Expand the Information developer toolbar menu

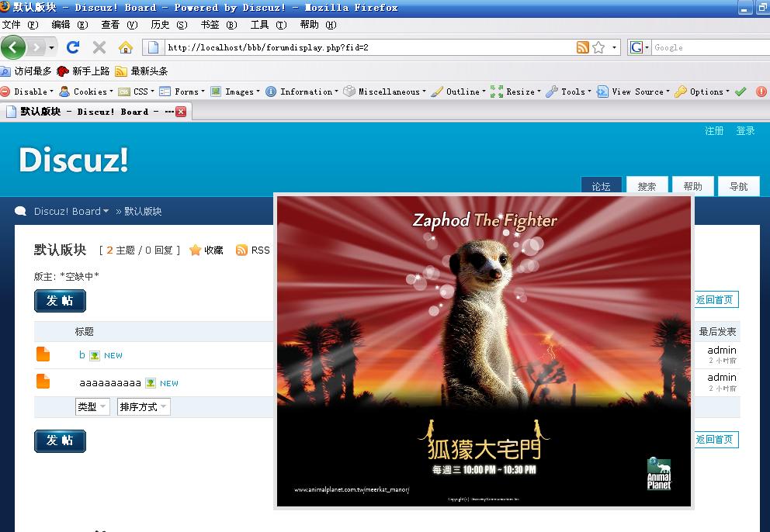tap(302, 92)
